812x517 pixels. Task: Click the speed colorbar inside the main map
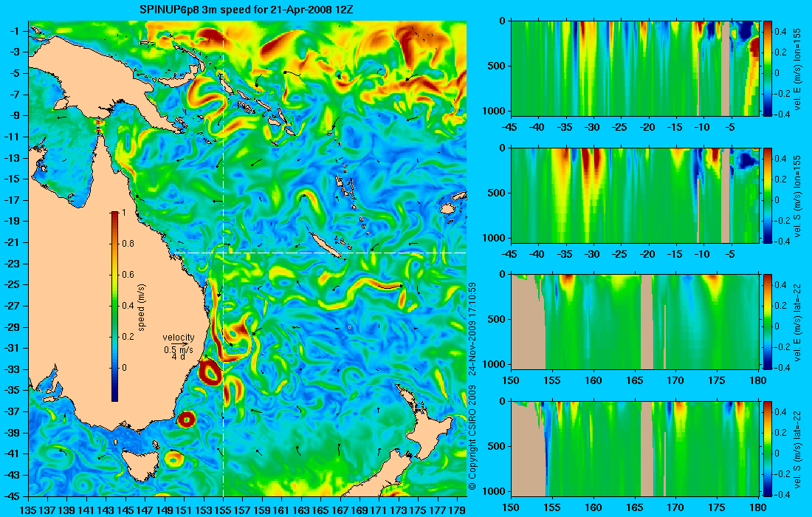(x=114, y=307)
